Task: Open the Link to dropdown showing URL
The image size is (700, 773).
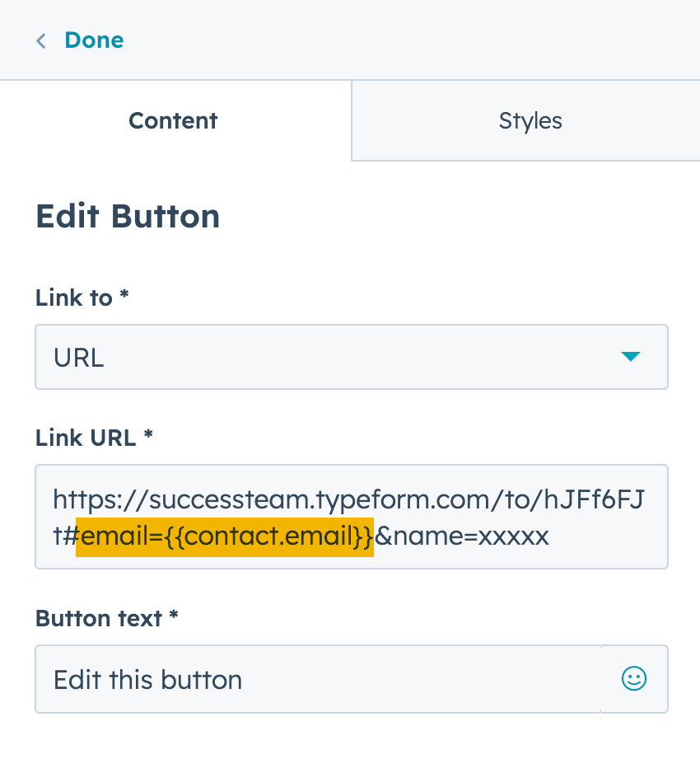Action: coord(351,357)
